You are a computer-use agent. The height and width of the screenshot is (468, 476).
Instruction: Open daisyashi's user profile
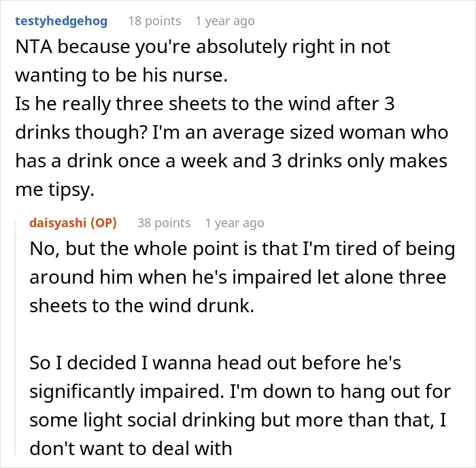(x=58, y=222)
